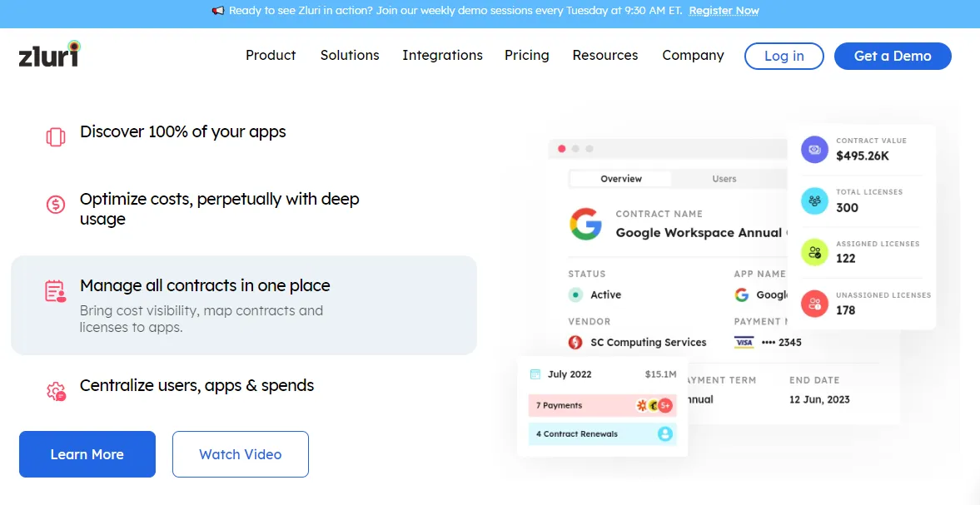Click the Watch Video button
The image size is (980, 505).
[241, 454]
